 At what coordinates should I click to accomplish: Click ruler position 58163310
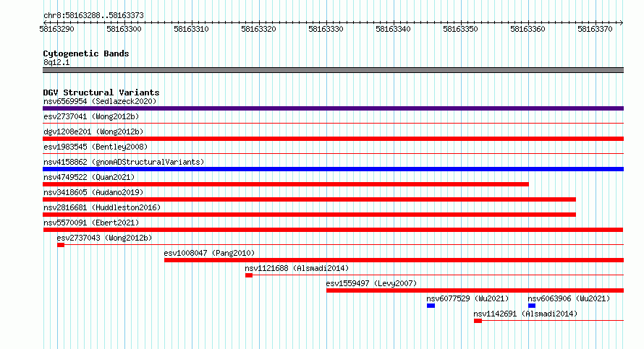pyautogui.click(x=192, y=29)
